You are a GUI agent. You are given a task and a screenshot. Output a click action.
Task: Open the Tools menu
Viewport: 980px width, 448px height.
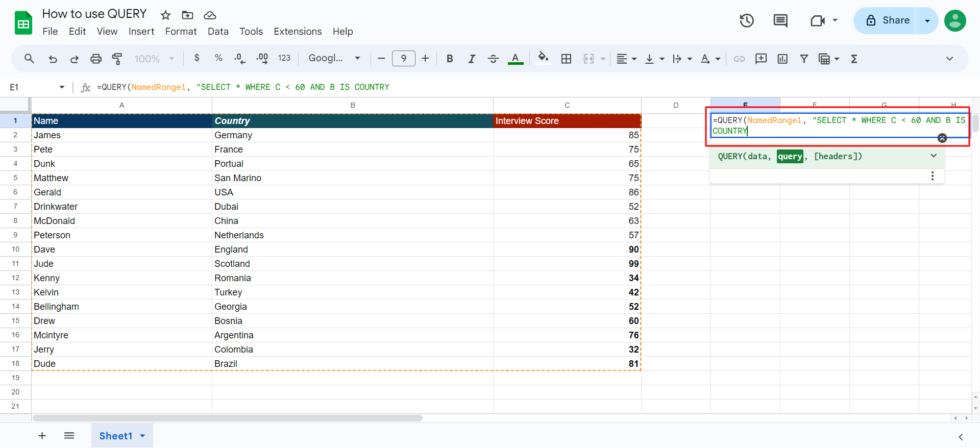(x=251, y=32)
